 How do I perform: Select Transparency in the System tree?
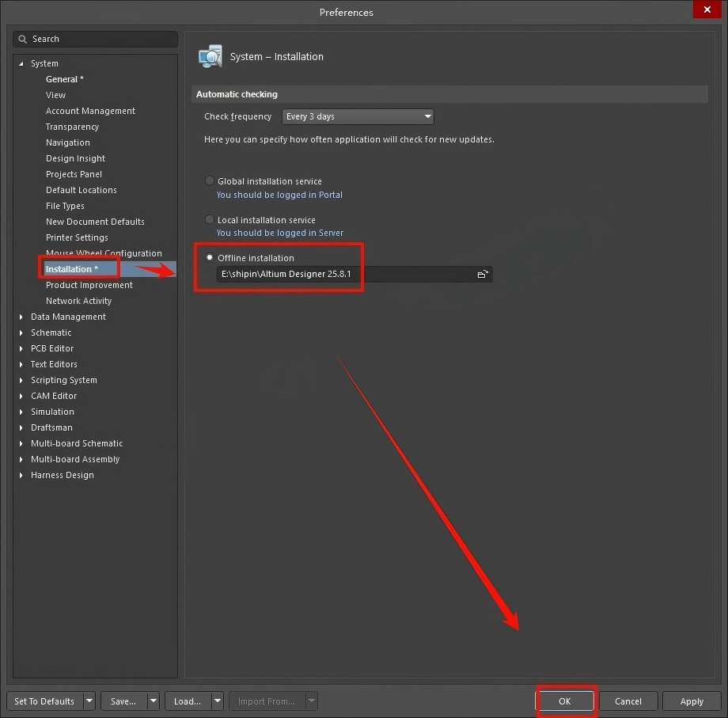point(73,127)
